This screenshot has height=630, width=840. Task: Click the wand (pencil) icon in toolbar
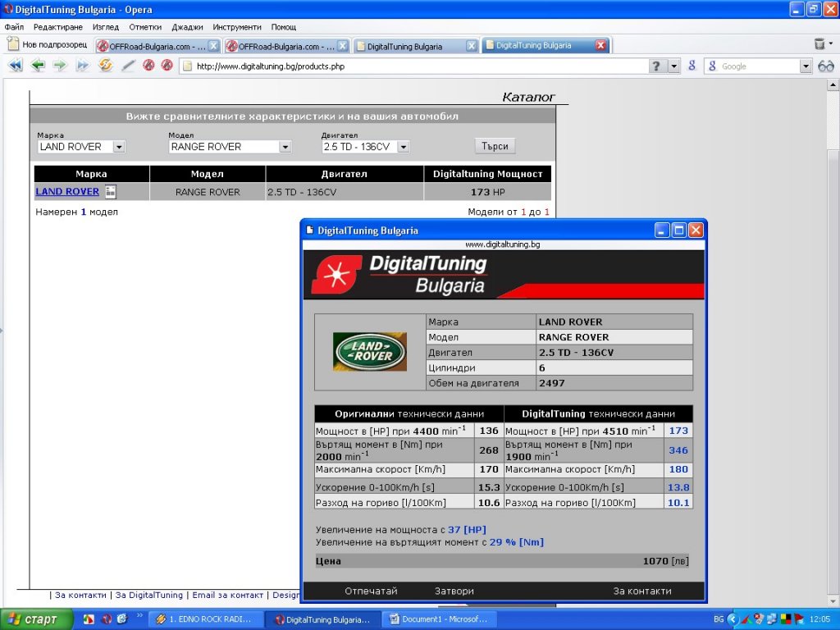tap(127, 66)
